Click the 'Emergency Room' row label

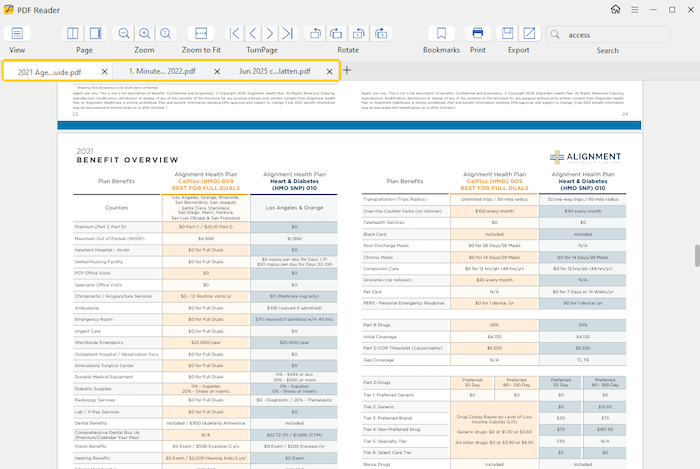point(94,319)
